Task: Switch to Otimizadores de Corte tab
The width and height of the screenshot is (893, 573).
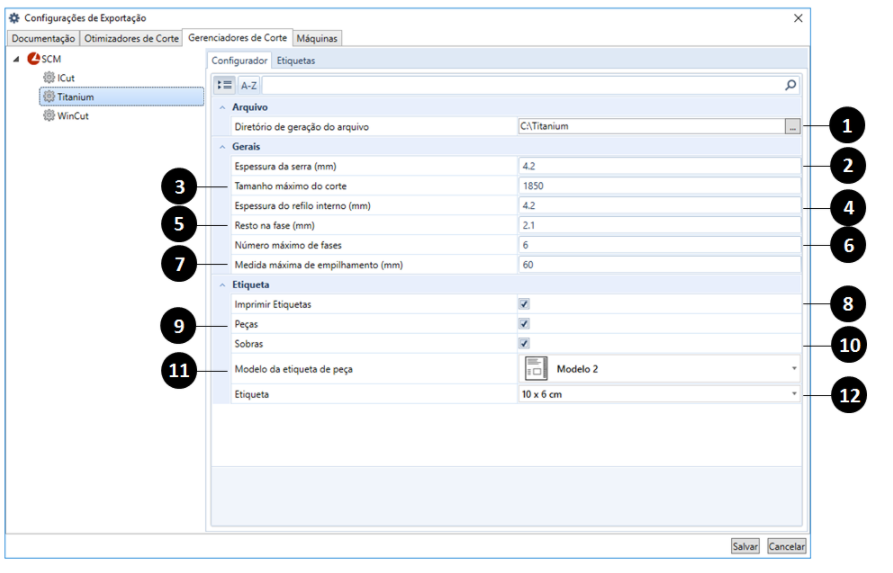Action: tap(132, 39)
